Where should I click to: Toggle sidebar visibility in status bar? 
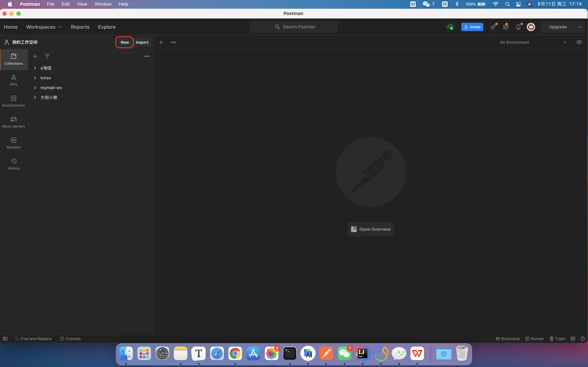[5, 339]
